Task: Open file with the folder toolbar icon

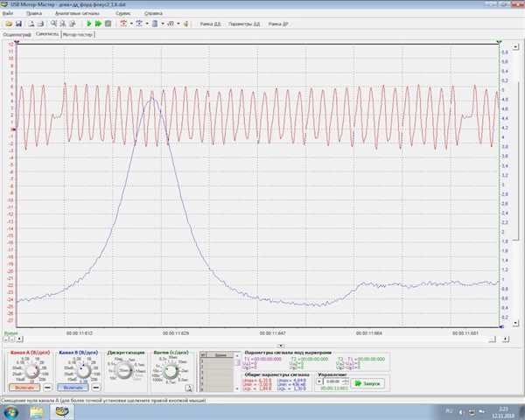Action: [9, 24]
